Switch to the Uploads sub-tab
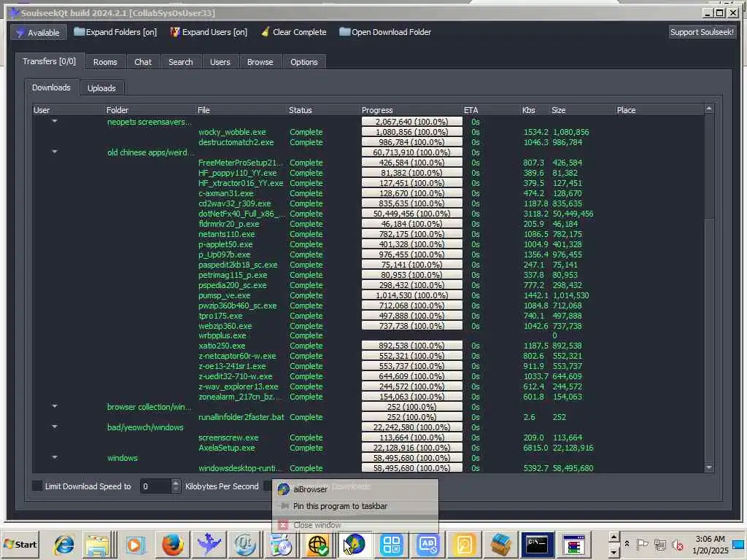This screenshot has width=747, height=560. click(x=101, y=88)
